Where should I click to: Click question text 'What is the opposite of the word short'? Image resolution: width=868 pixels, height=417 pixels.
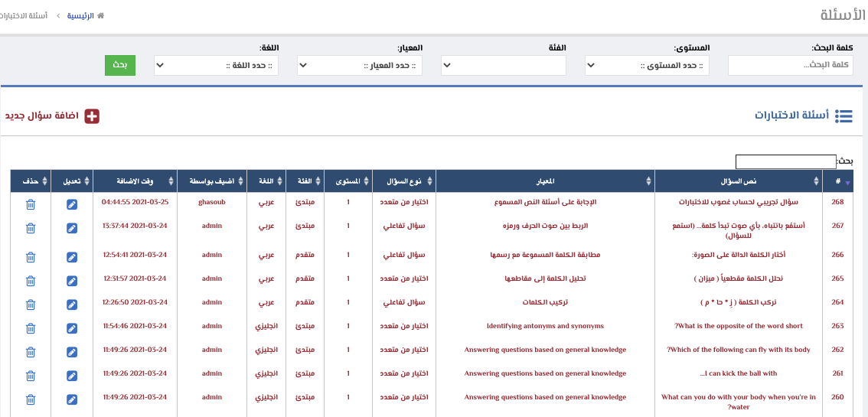pos(739,326)
